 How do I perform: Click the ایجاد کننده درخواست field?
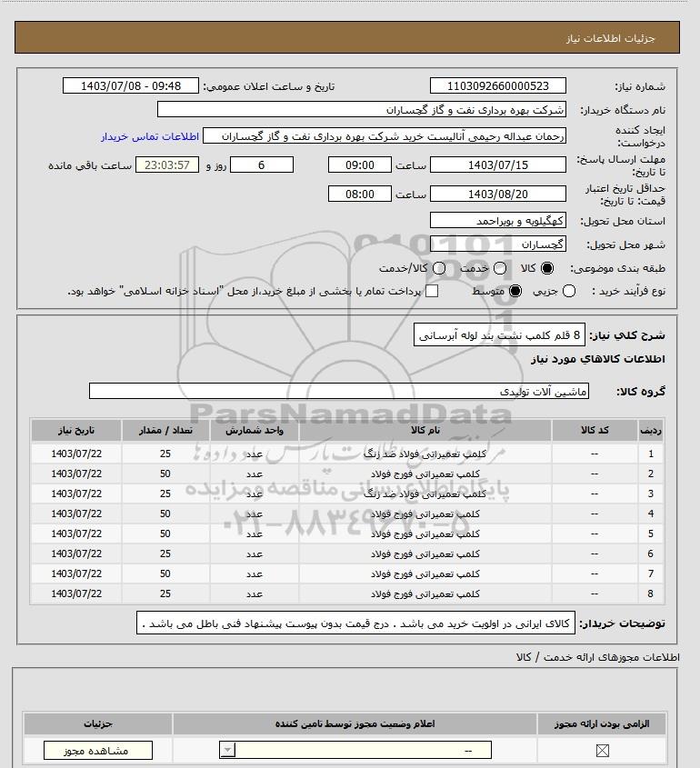tap(385, 135)
